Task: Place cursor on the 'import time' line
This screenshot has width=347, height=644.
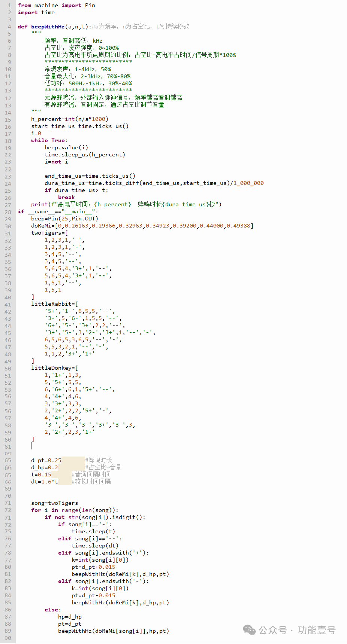Action: 36,12
